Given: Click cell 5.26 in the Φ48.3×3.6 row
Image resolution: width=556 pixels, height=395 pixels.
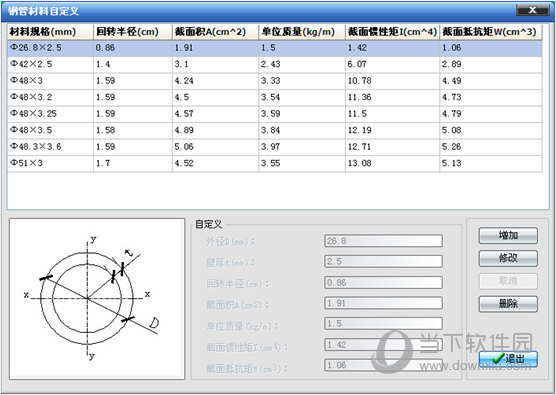Looking at the screenshot, I should pyautogui.click(x=491, y=147).
